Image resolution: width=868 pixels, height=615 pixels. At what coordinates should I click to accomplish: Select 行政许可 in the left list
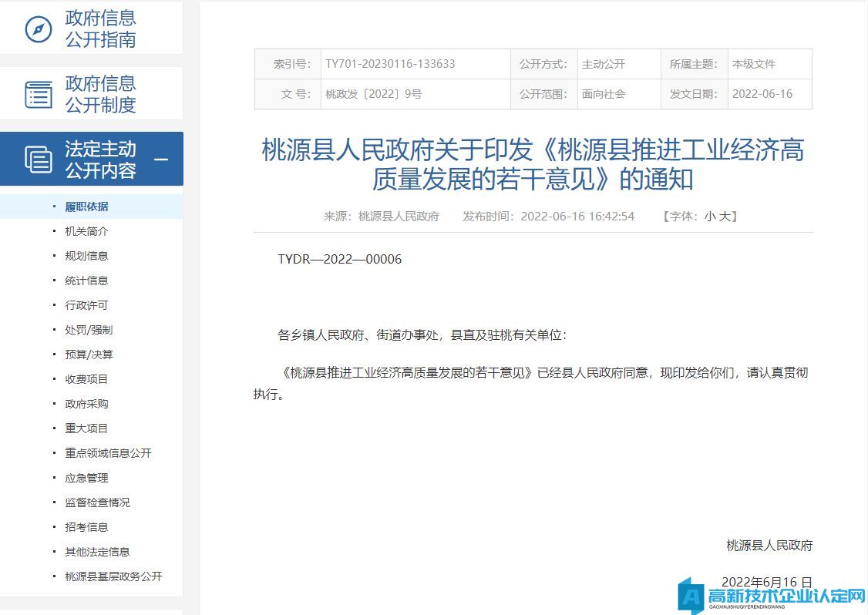[x=86, y=305]
